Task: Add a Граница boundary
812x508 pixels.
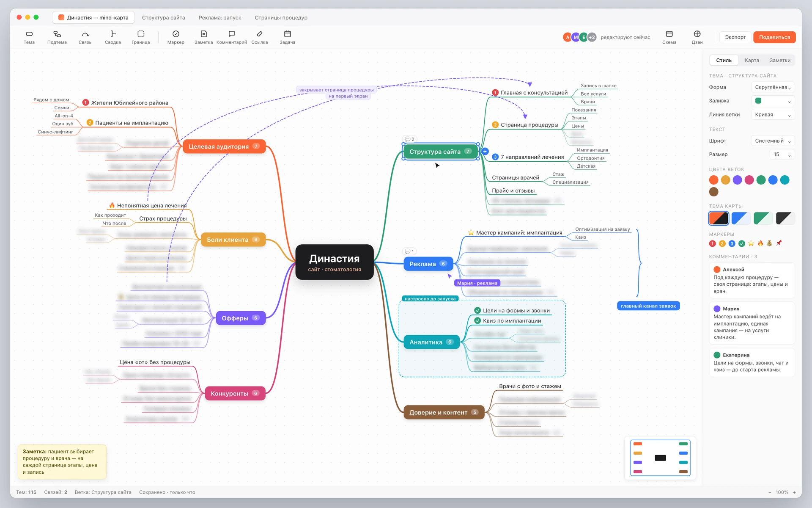Action: coord(141,37)
